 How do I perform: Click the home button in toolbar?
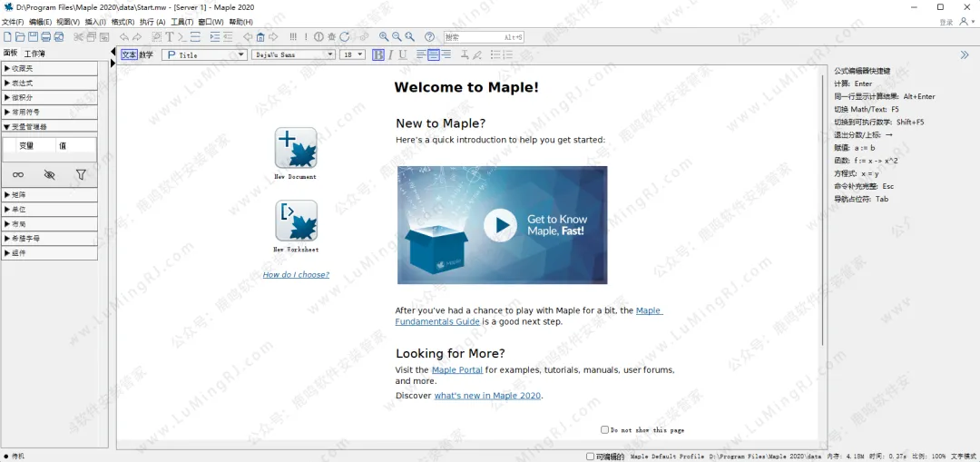pyautogui.click(x=260, y=37)
